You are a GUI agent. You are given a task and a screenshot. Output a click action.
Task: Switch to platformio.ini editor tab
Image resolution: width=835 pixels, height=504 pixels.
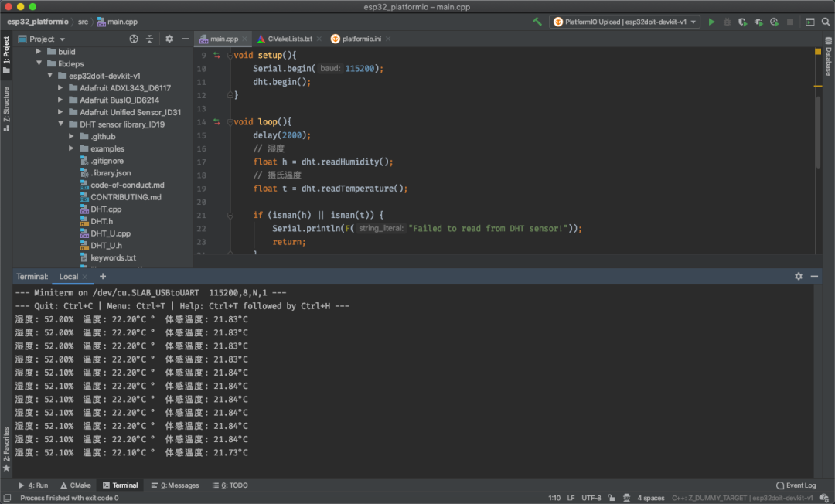coord(361,39)
